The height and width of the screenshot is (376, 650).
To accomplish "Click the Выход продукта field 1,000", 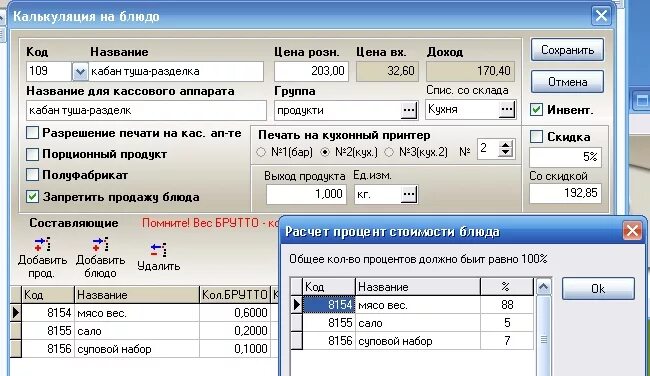I will 306,194.
